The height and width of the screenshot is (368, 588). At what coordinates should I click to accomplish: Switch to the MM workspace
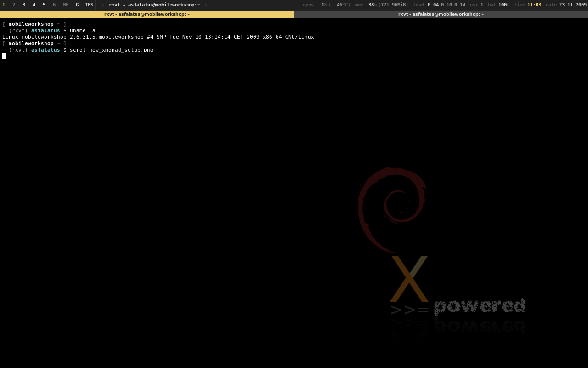[66, 5]
